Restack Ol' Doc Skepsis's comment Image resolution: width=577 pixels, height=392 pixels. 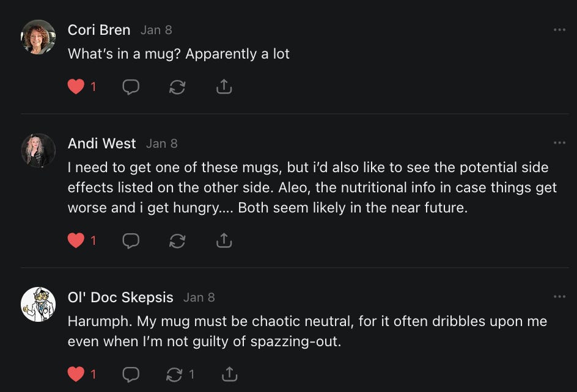point(175,374)
